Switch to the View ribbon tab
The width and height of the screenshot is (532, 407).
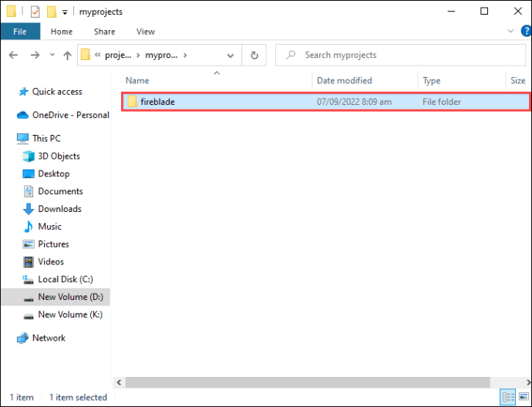tap(145, 32)
